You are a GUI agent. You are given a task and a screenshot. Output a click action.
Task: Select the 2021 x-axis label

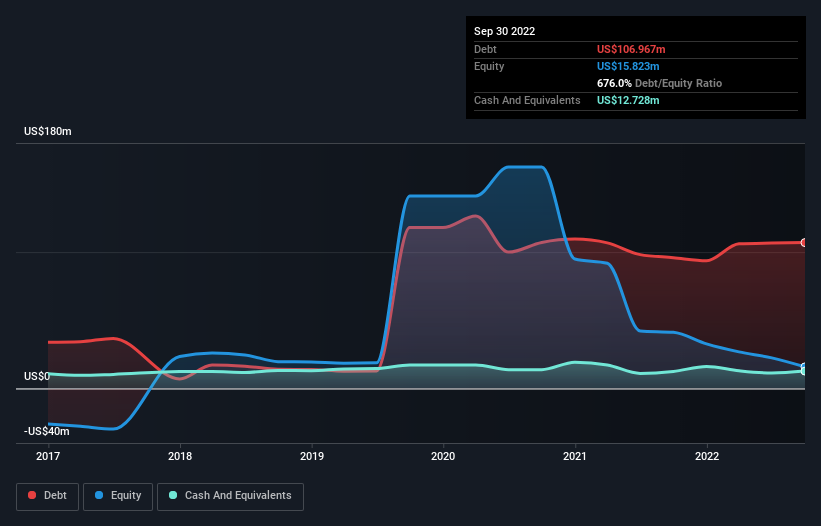pyautogui.click(x=575, y=456)
